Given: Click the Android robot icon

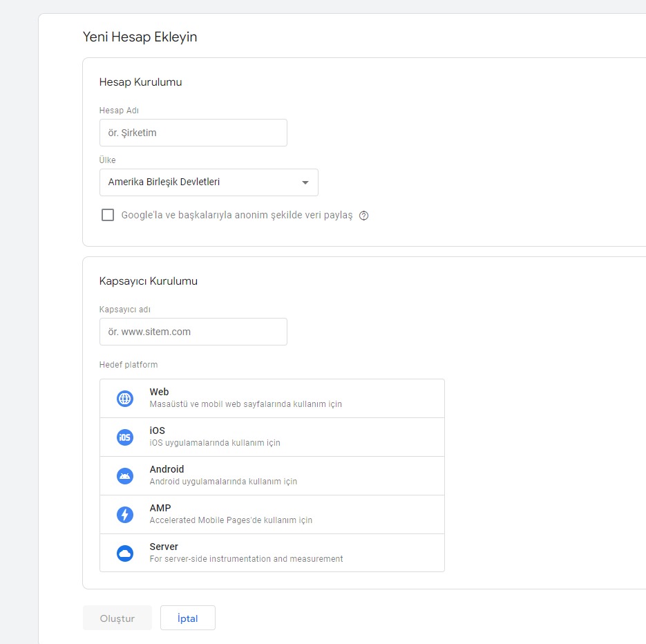Looking at the screenshot, I should 125,476.
